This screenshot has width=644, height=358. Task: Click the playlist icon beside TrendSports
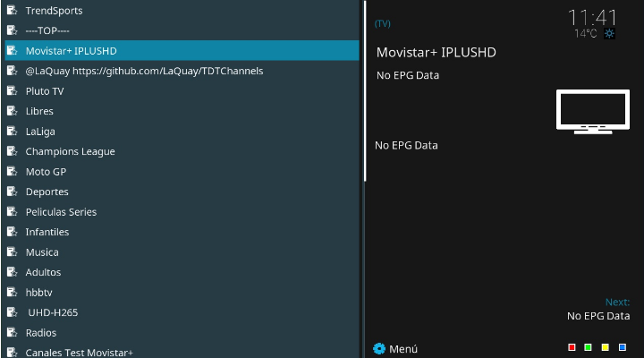coord(12,11)
